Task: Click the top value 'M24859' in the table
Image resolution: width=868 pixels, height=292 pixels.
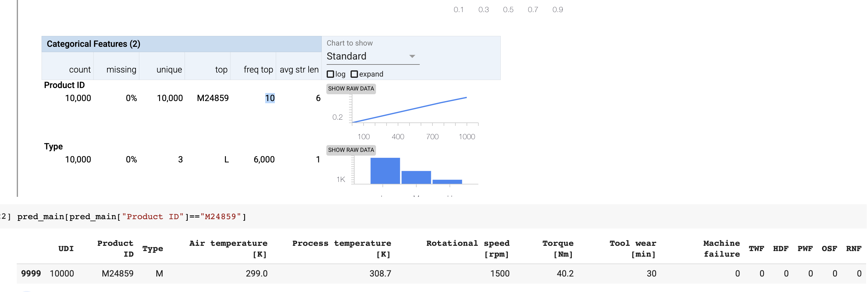Action: point(213,98)
